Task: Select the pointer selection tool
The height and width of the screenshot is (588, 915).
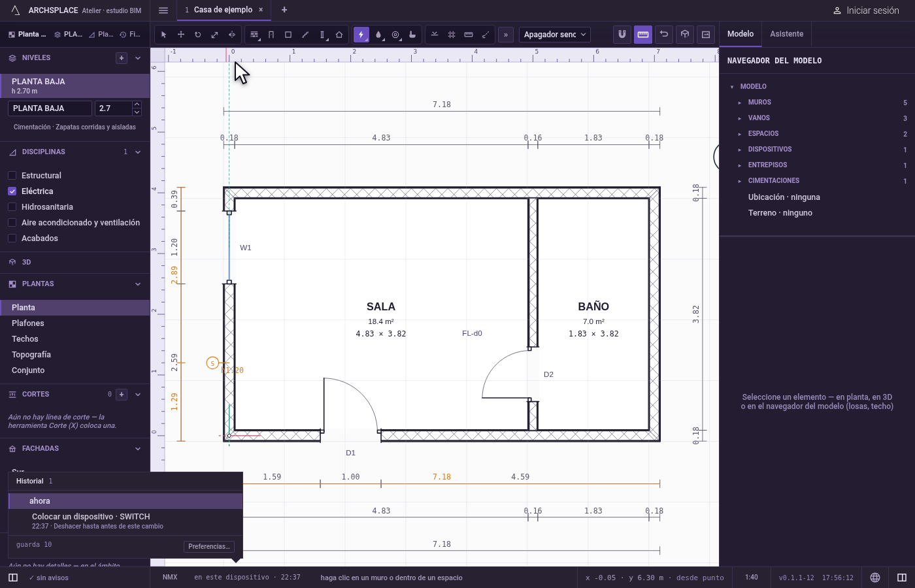Action: coord(164,35)
